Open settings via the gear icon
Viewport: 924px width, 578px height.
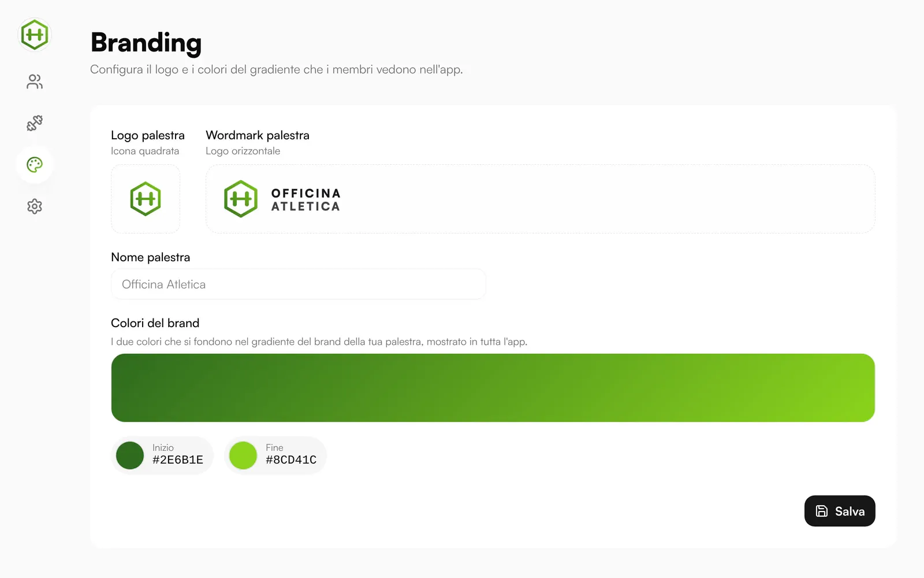point(35,206)
